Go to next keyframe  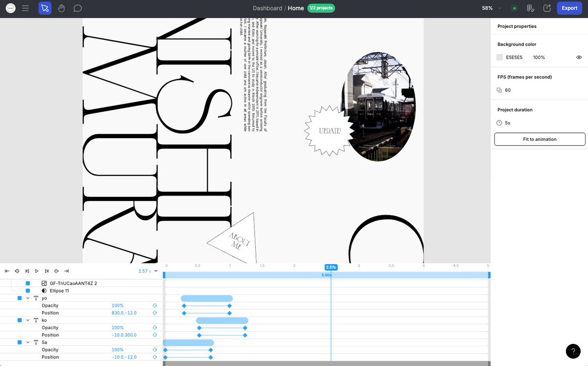coord(56,270)
